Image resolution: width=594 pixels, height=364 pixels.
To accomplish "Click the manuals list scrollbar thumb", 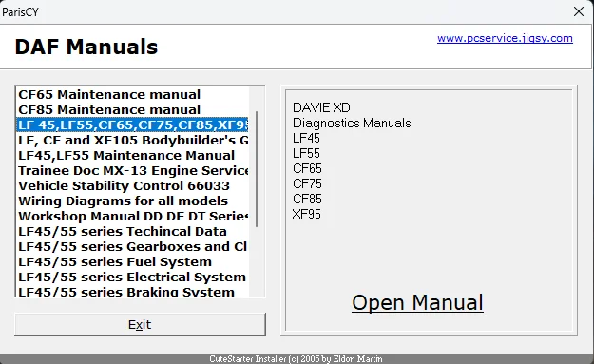I will (x=257, y=169).
